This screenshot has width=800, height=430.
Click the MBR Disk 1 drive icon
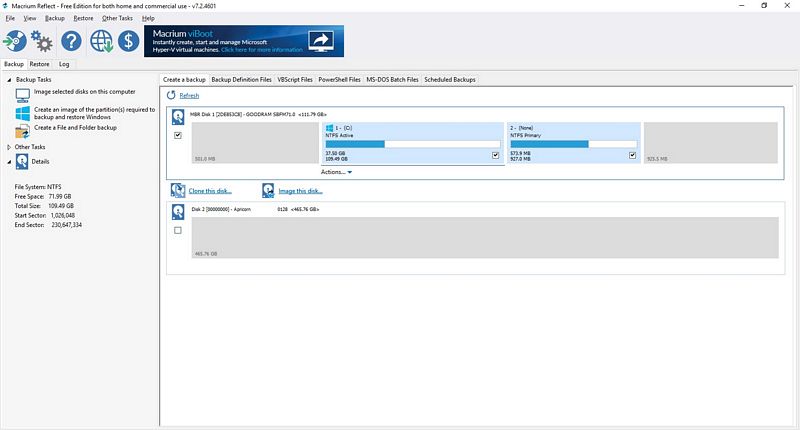pyautogui.click(x=178, y=117)
